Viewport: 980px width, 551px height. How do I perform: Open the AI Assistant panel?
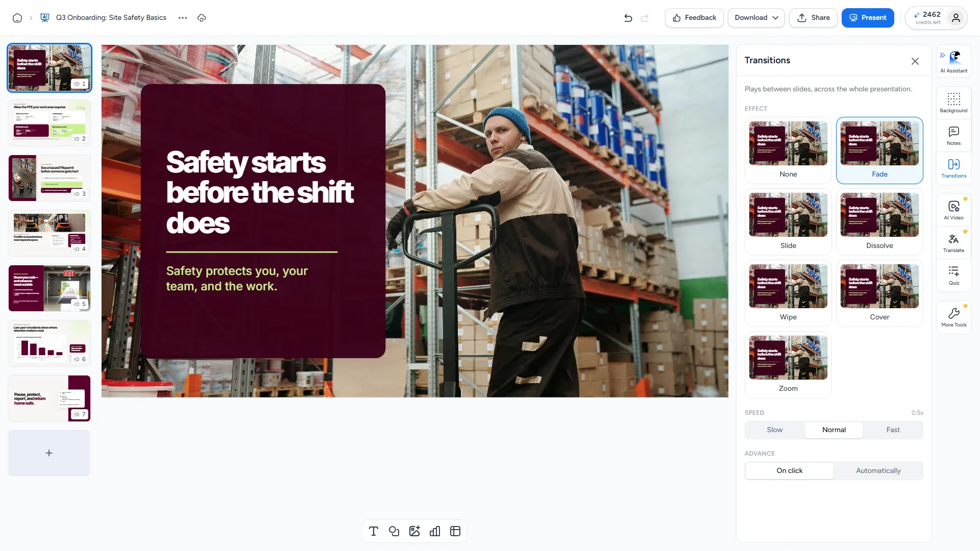click(953, 61)
